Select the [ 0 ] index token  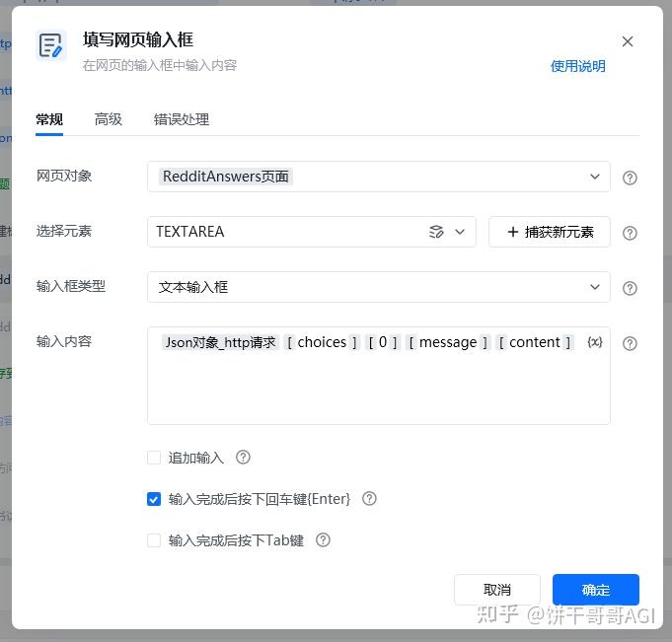pyautogui.click(x=383, y=342)
